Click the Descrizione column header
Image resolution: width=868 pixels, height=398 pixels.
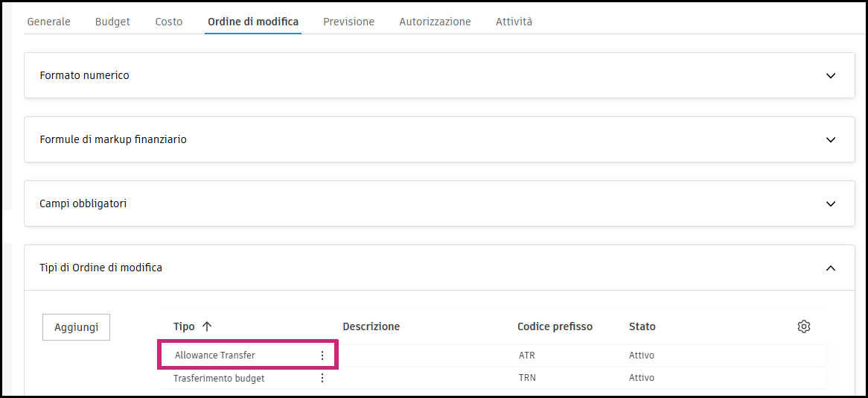tap(371, 326)
